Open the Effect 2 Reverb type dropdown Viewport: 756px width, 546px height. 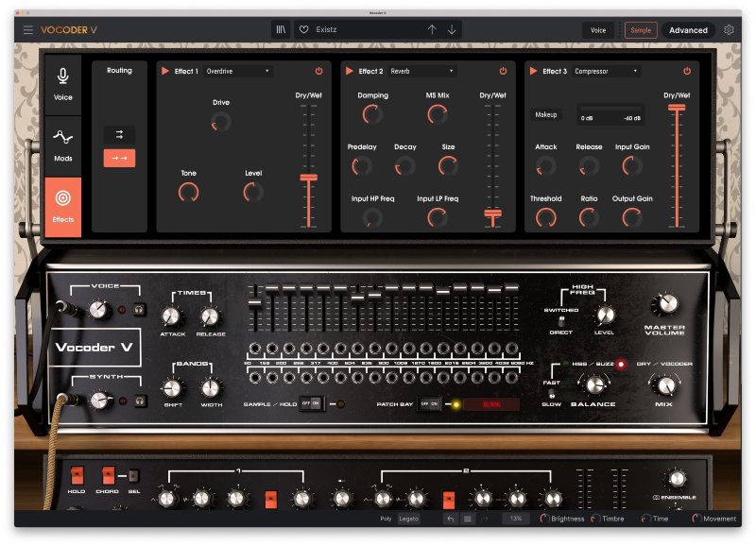[x=423, y=70]
